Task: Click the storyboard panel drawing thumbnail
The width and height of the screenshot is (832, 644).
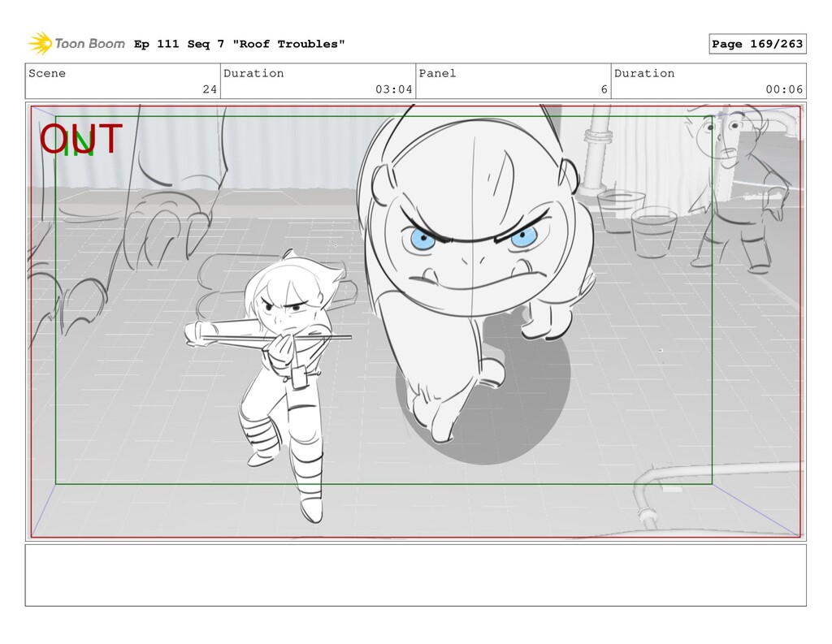Action: (415, 322)
